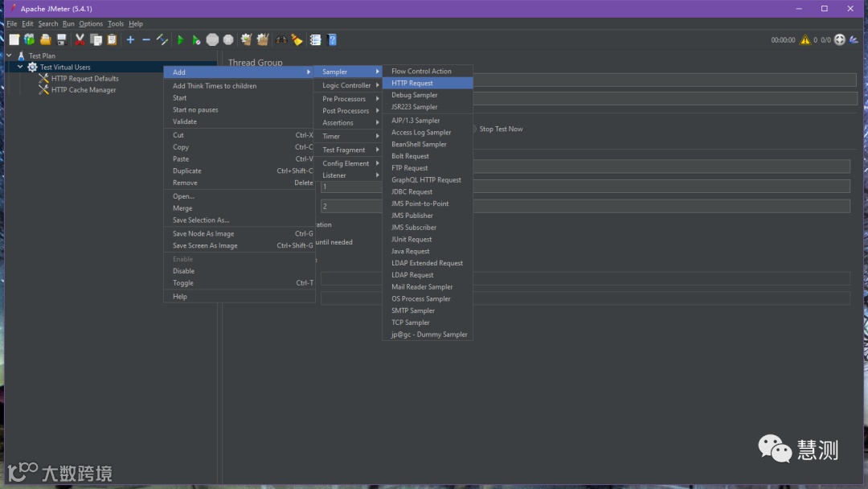Start the test with green play icon
This screenshot has width=868, height=489.
click(x=180, y=40)
